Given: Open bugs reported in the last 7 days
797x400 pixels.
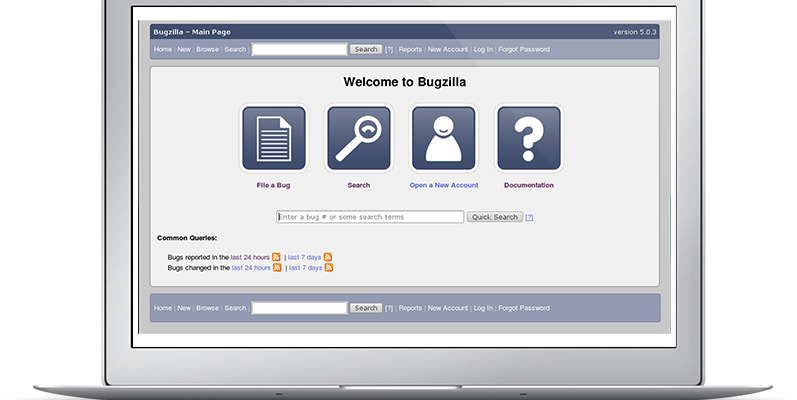Looking at the screenshot, I should pyautogui.click(x=304, y=257).
